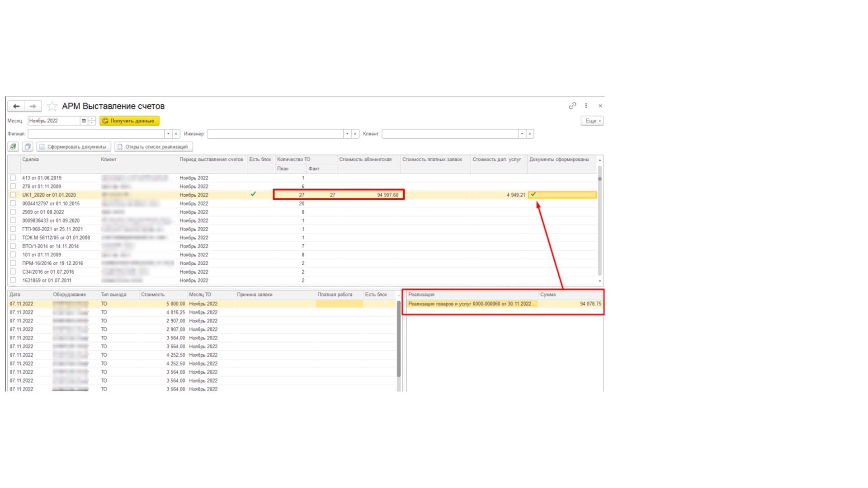Sort by Оборудование column header
868x488 pixels.
click(75, 295)
